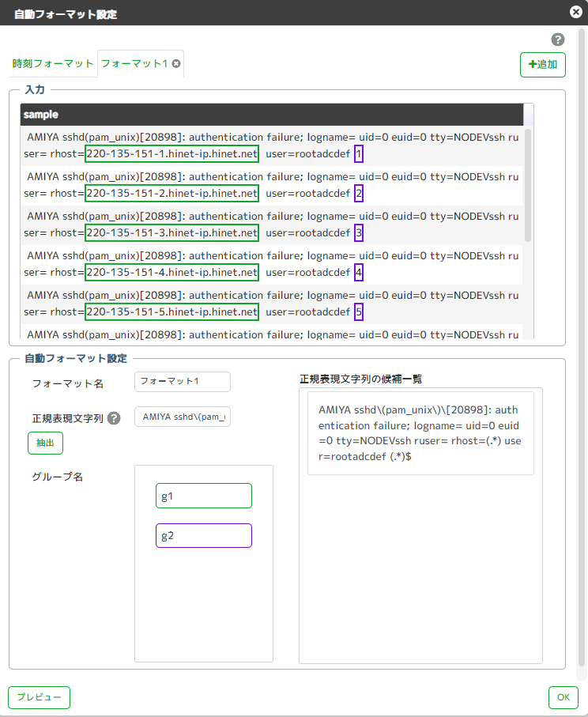588x717 pixels.
Task: Click highlighted host 220-135-151-3.hinet-ip.hinet.net
Action: pyautogui.click(x=172, y=232)
